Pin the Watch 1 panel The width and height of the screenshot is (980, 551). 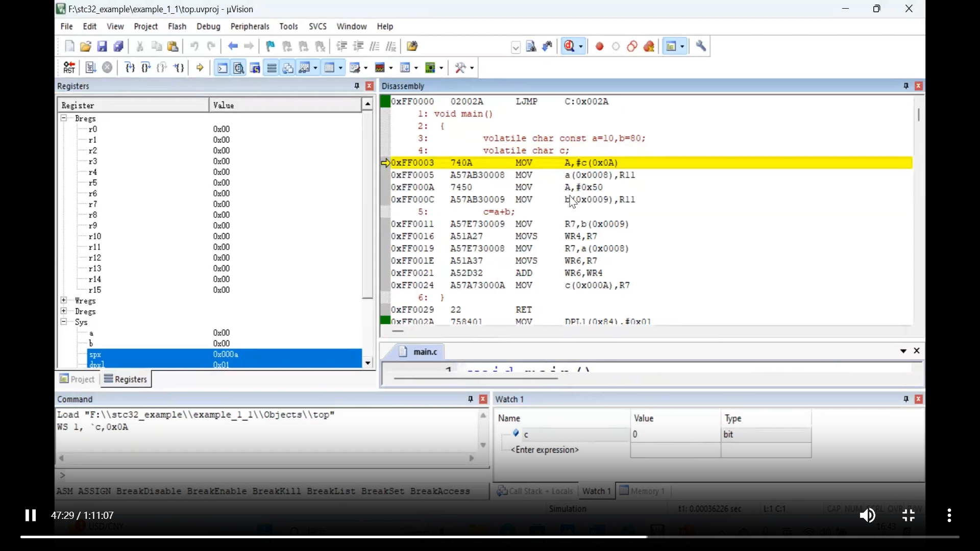pyautogui.click(x=906, y=399)
